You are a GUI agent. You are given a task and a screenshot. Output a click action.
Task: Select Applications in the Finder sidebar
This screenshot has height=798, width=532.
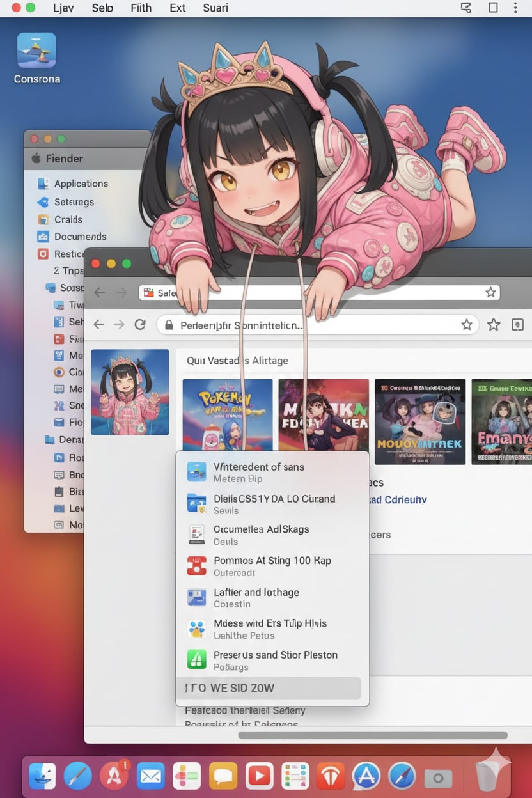tap(81, 184)
